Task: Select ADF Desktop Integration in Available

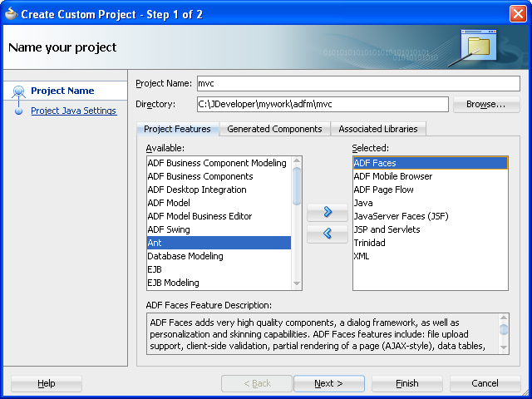Action: (x=219, y=190)
